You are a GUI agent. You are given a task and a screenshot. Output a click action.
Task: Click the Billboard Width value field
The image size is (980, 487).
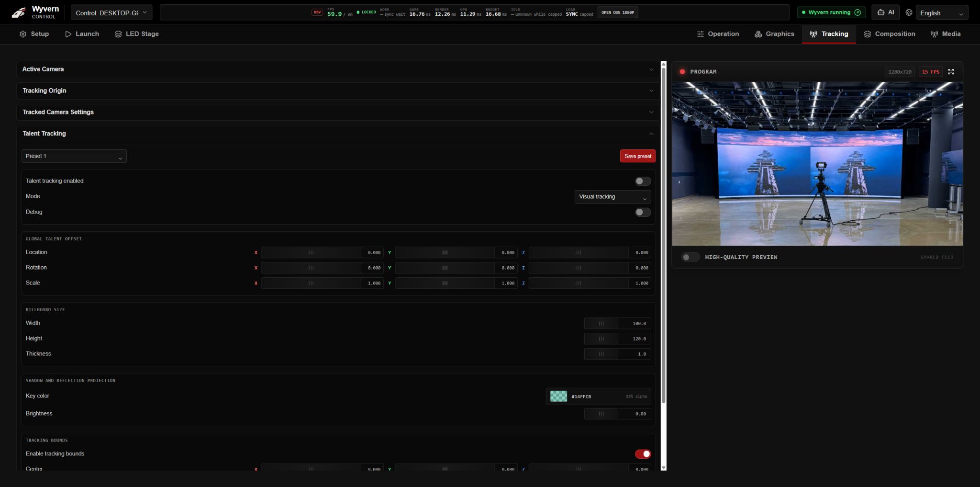pos(634,324)
